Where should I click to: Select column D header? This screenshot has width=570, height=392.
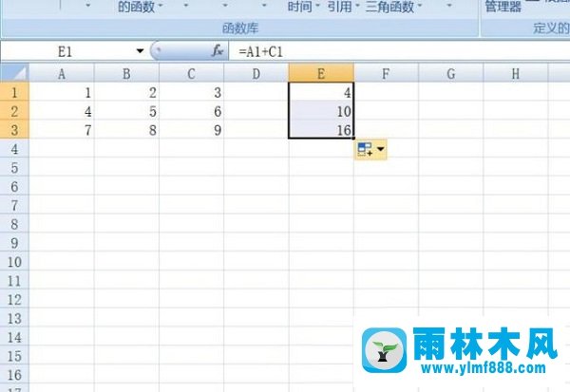(256, 74)
